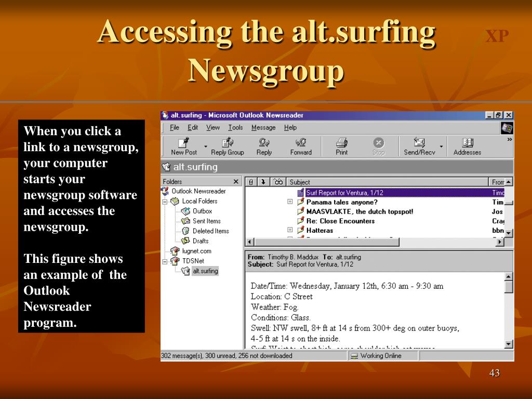Click the message count status text
532x399 pixels.
tap(227, 355)
